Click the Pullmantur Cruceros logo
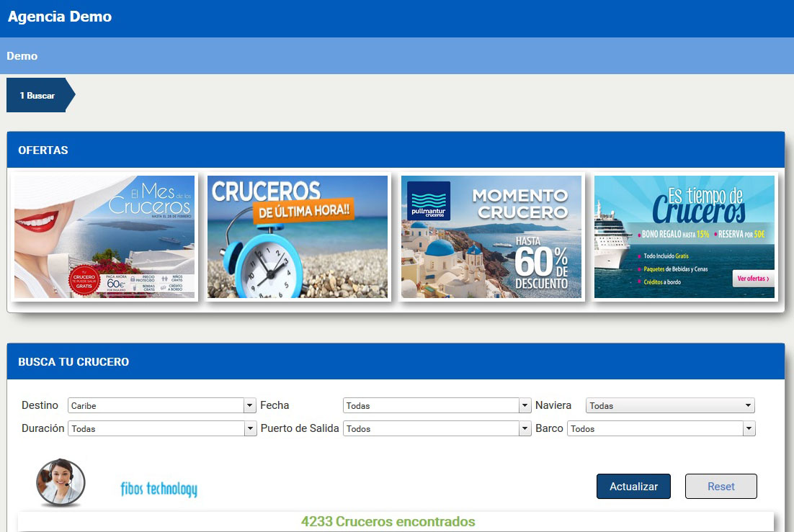794x532 pixels. tap(429, 200)
